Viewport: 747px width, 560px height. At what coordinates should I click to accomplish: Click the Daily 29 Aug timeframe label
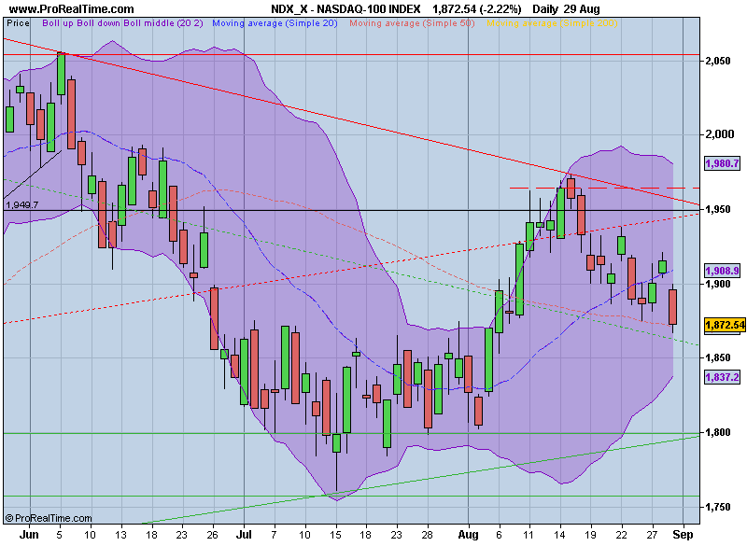[566, 8]
